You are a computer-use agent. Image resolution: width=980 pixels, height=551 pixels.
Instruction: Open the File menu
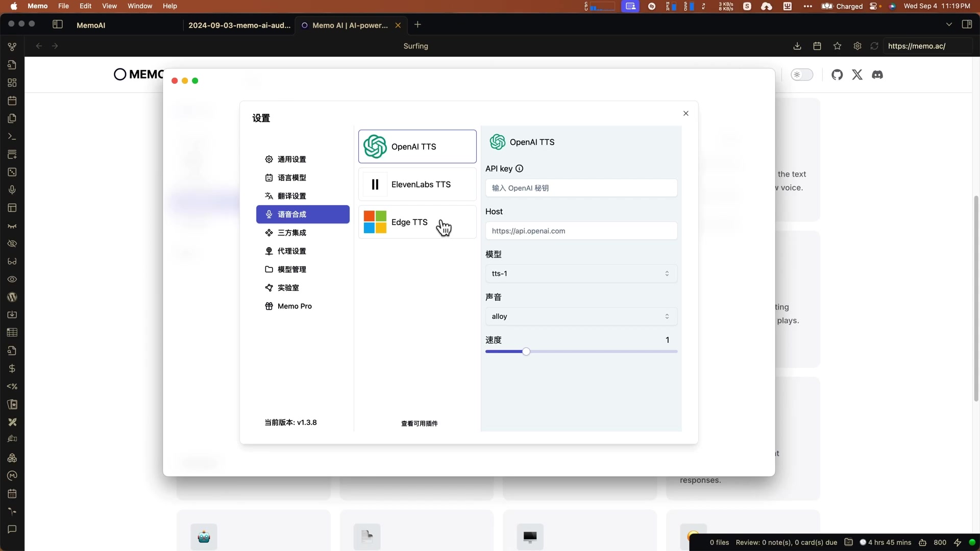(x=63, y=6)
